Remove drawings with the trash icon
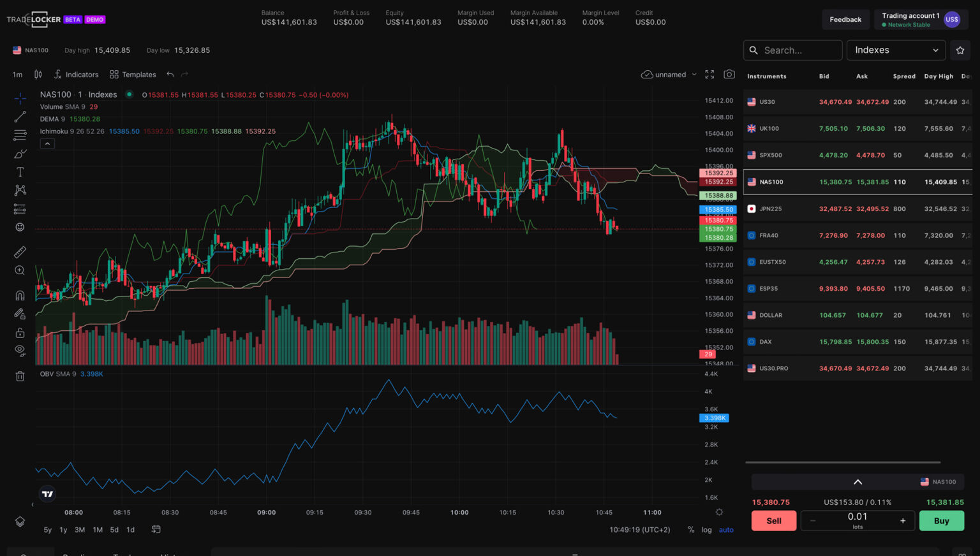The width and height of the screenshot is (980, 556). [20, 376]
